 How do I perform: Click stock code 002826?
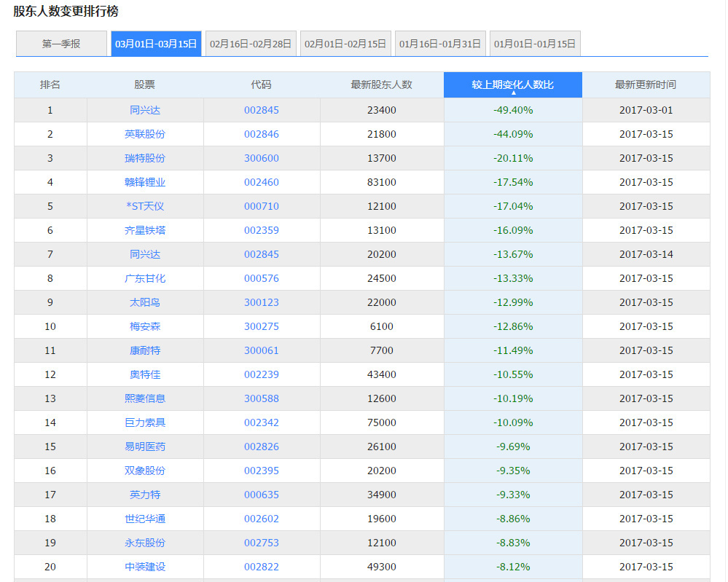(x=262, y=447)
